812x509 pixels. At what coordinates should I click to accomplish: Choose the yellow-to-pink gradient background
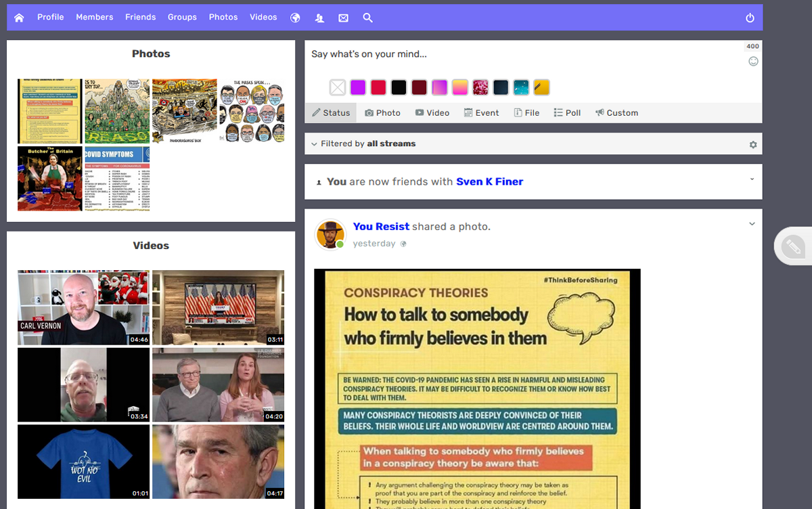(x=460, y=87)
